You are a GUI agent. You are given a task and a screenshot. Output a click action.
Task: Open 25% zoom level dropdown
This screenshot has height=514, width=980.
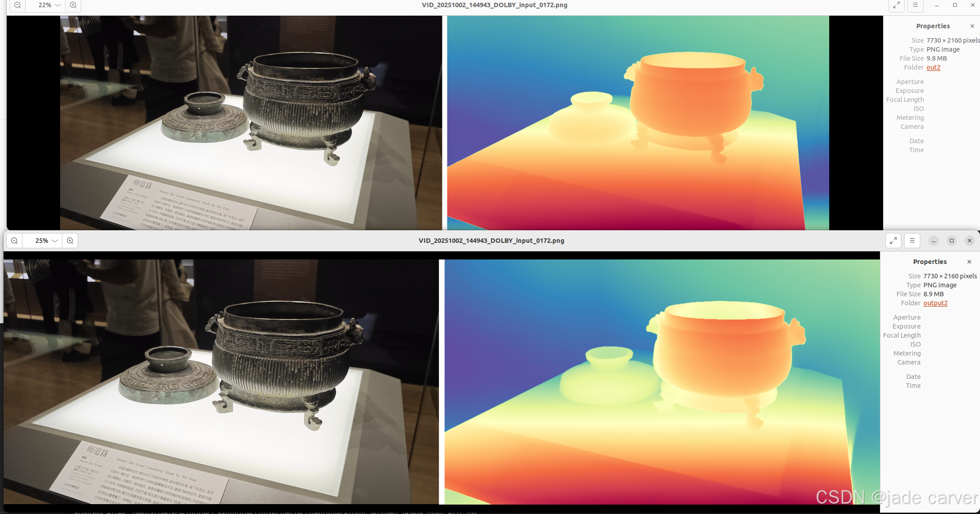pos(55,241)
